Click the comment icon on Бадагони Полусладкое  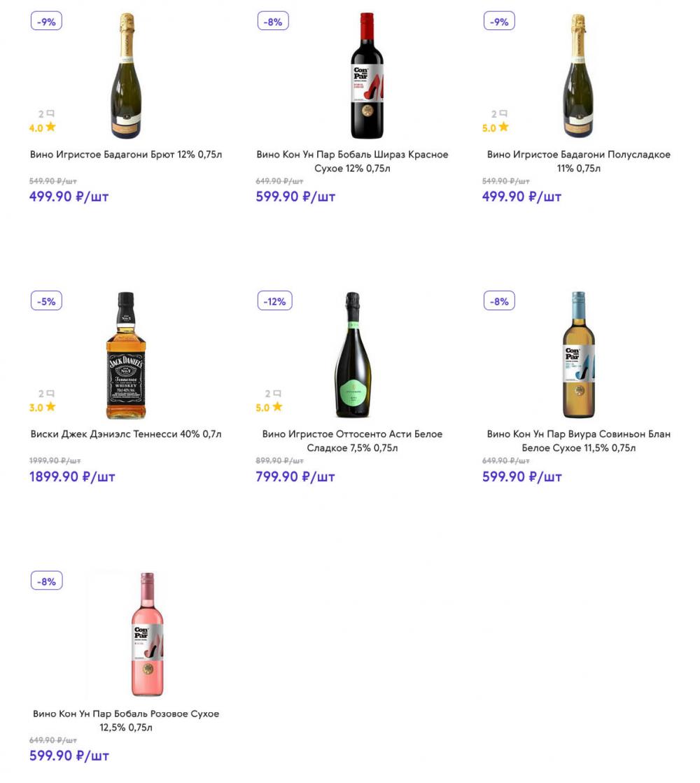click(x=503, y=113)
